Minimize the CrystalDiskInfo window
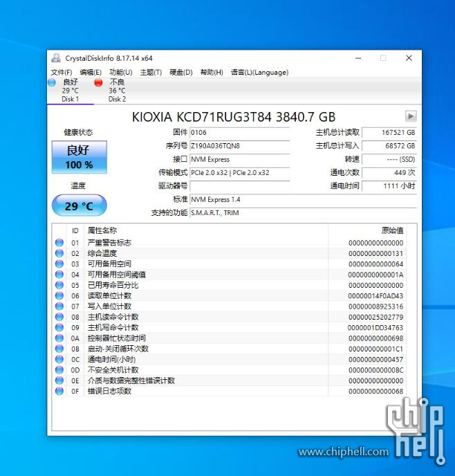The width and height of the screenshot is (455, 476). point(358,58)
